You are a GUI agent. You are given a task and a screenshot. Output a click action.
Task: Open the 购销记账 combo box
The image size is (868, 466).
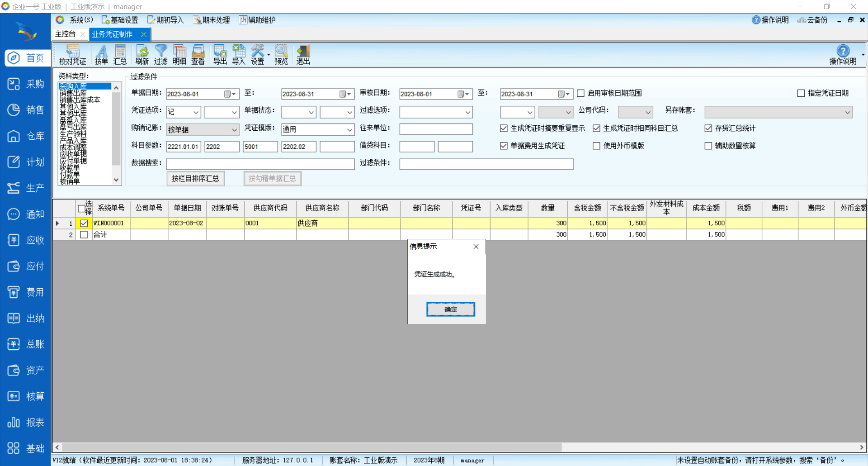[x=234, y=129]
